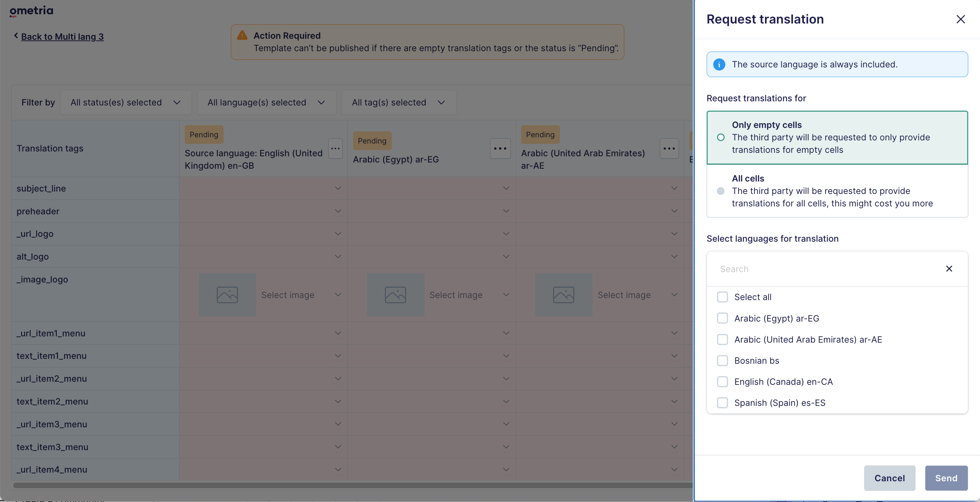The height and width of the screenshot is (502, 980).
Task: Click Pending badge on English source column
Action: click(x=204, y=134)
